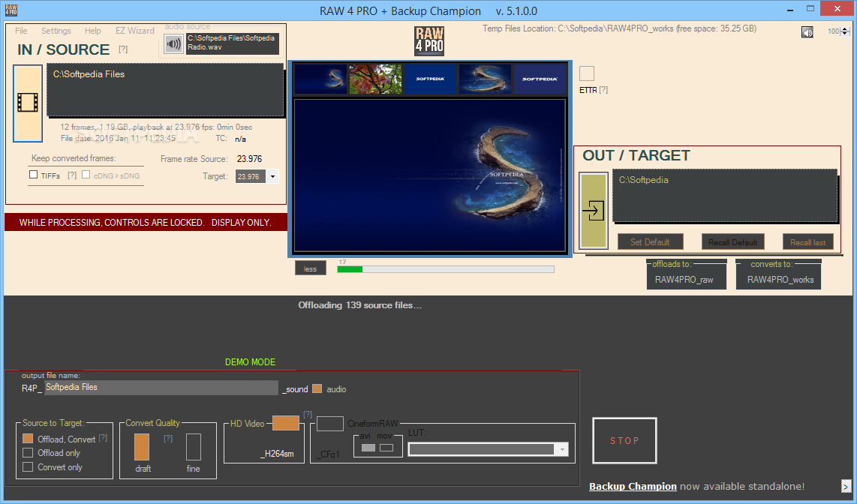Click the output file name field

pos(161,387)
